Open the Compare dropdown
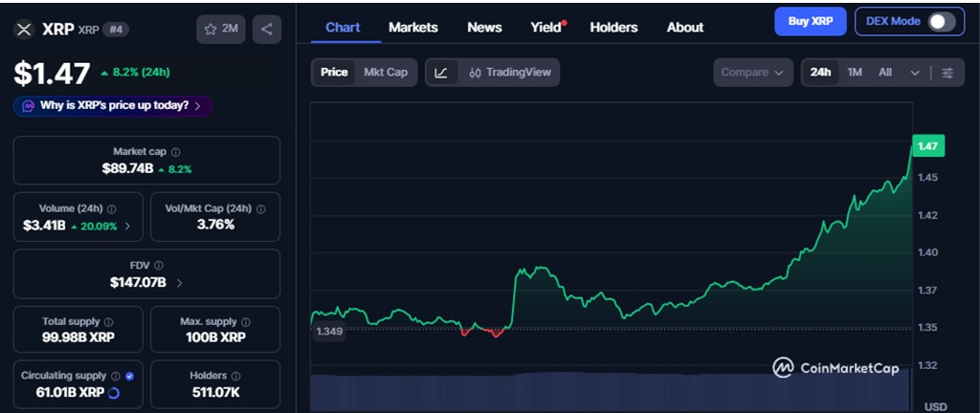Image resolution: width=980 pixels, height=413 pixels. [x=753, y=73]
